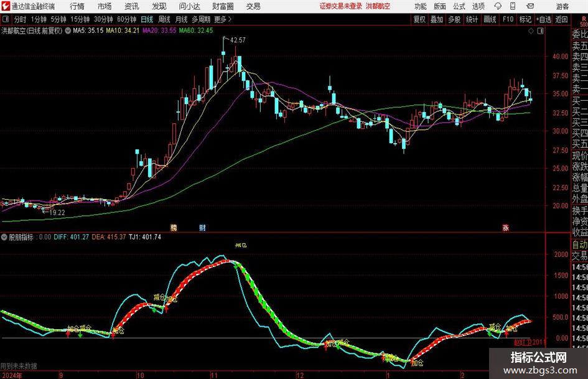Click the 2024年 time axis label
588x379 pixels.
coord(12,375)
